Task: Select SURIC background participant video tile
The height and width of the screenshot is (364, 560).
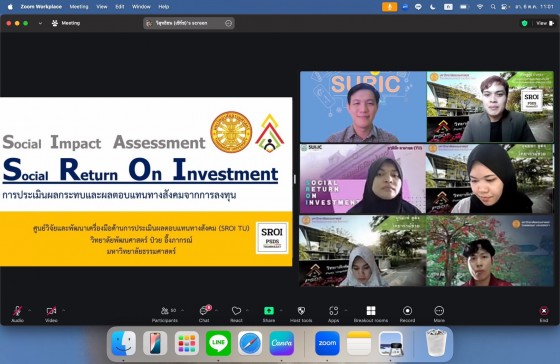Action: pos(363,107)
